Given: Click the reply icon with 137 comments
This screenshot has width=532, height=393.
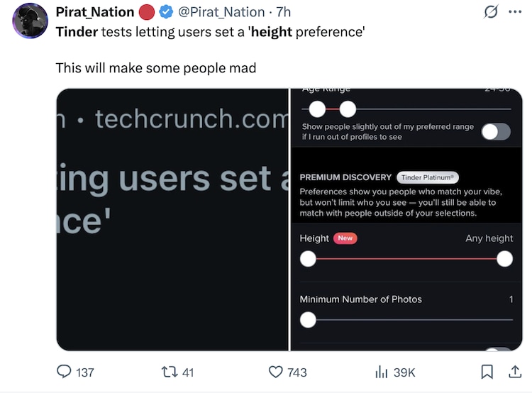Looking at the screenshot, I should (x=65, y=372).
